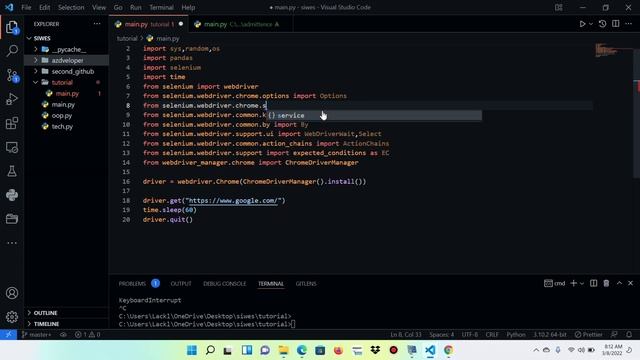The image size is (640, 360).
Task: Accept the service autocomplete suggestion
Action: 373,116
